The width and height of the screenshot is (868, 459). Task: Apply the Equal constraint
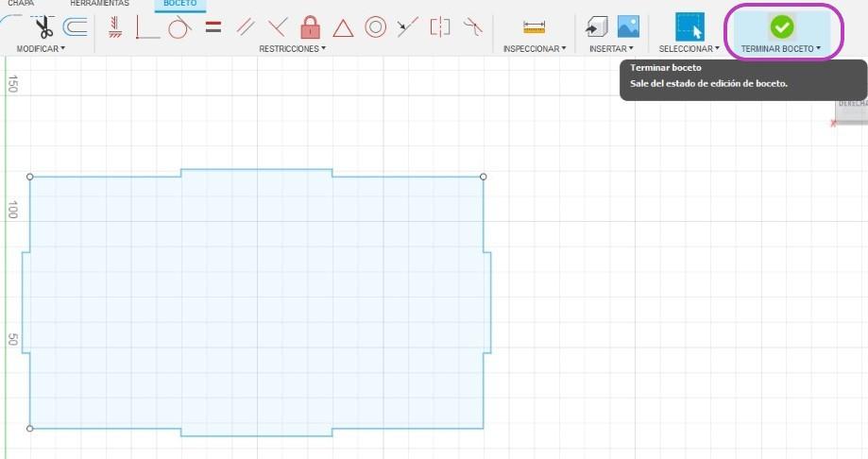point(213,27)
